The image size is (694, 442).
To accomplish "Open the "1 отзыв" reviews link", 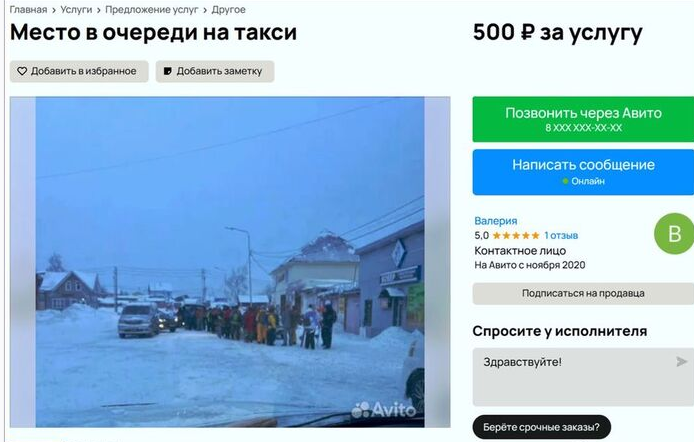I will tap(561, 235).
